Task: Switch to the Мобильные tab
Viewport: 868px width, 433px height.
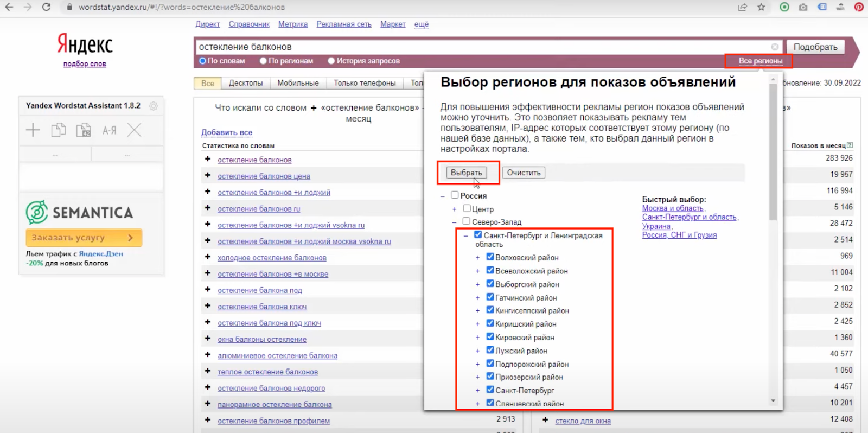Action: click(298, 83)
